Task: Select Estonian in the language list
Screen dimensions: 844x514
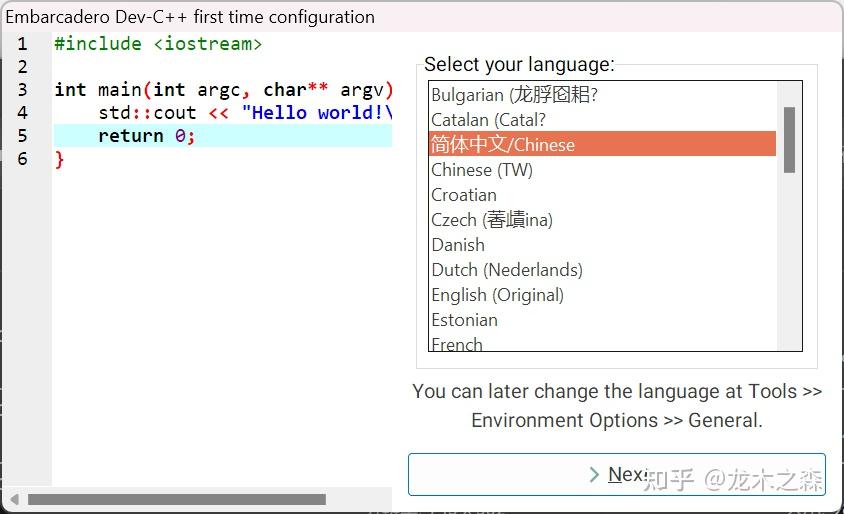Action: pyautogui.click(x=602, y=320)
